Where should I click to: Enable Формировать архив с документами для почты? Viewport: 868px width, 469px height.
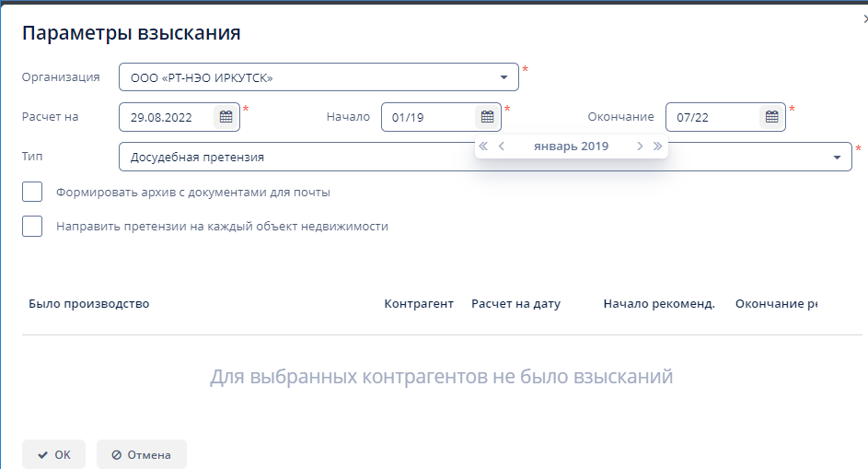[x=32, y=193]
